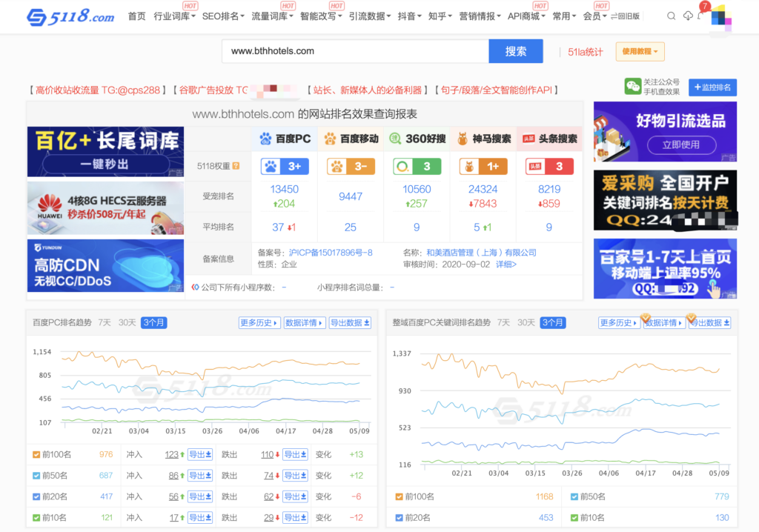This screenshot has width=759, height=532.
Task: Click 导出数据 in 百度PC排名趋势 panel
Action: tap(350, 323)
